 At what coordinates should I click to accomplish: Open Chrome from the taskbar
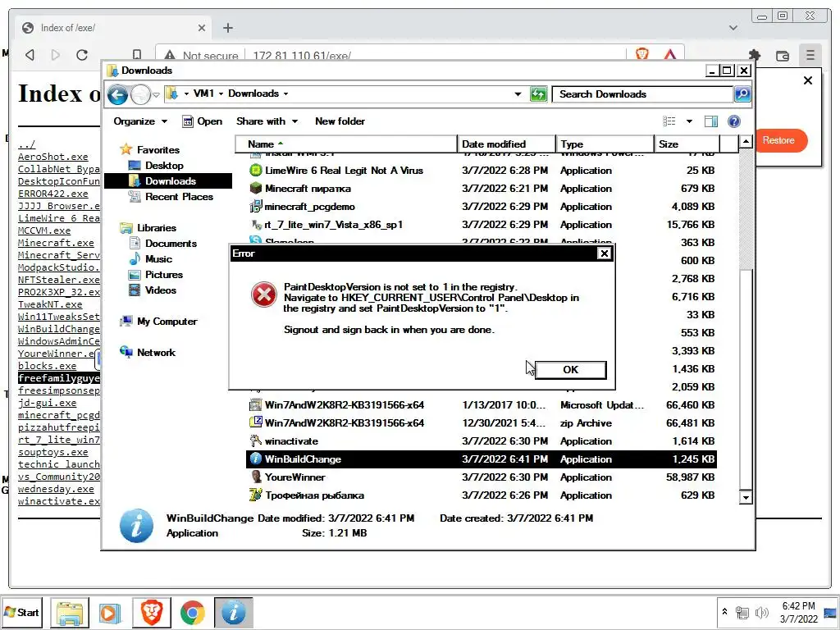click(192, 613)
